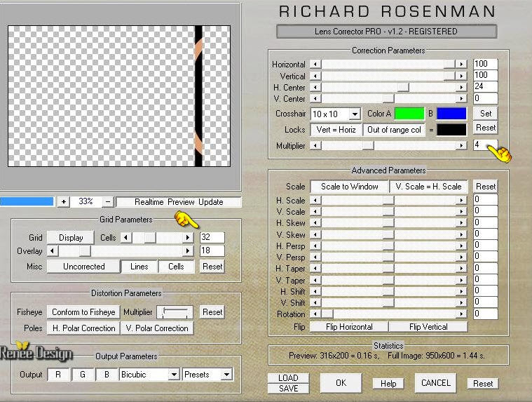Viewport: 532px width, 402px height.
Task: Toggle V. Polar Correction
Action: [157, 328]
